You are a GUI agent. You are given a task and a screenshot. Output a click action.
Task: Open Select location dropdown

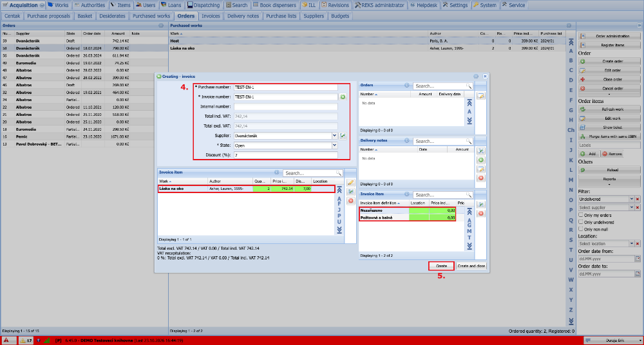(632, 243)
